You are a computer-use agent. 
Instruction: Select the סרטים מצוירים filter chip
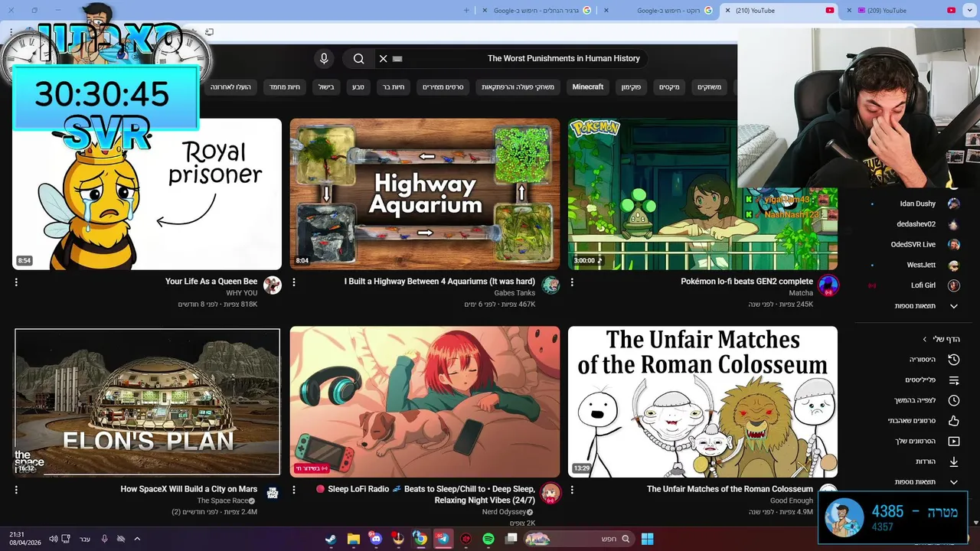(x=444, y=87)
